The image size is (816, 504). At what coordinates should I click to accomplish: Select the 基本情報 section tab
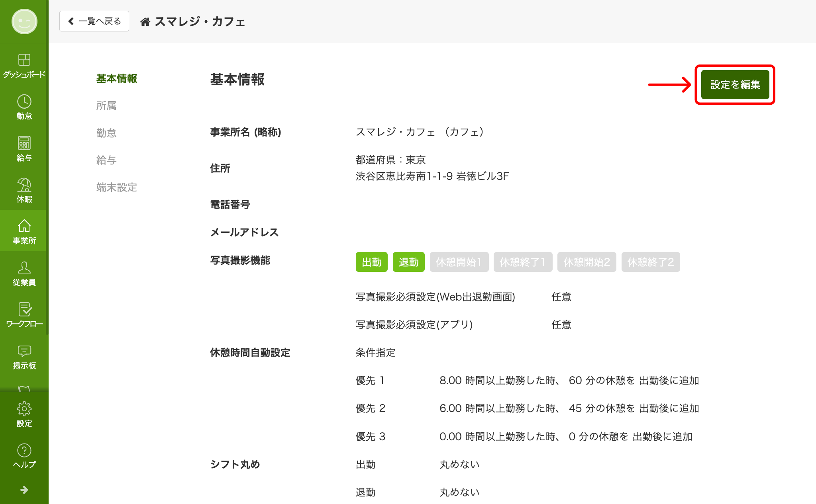[117, 78]
